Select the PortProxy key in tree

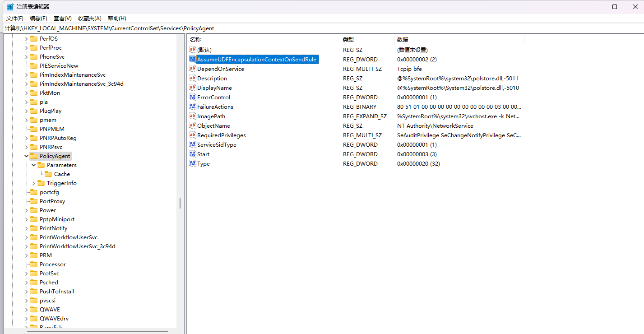pyautogui.click(x=52, y=201)
